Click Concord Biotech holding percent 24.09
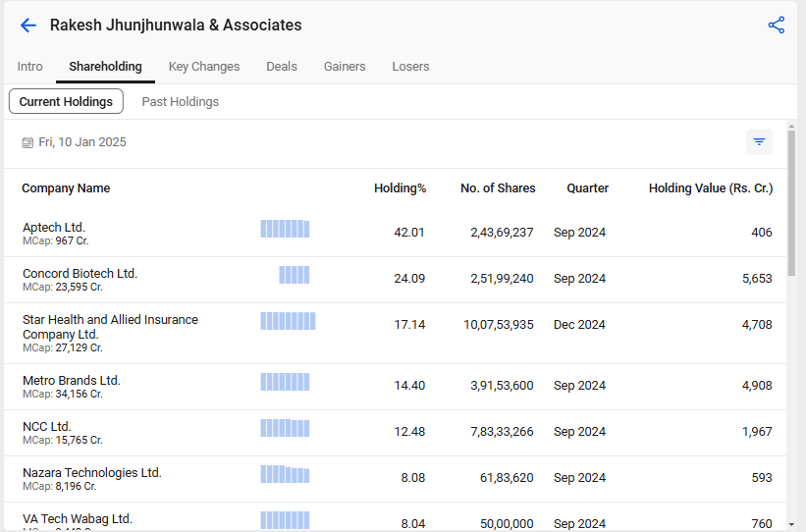This screenshot has width=806, height=532. pyautogui.click(x=409, y=279)
